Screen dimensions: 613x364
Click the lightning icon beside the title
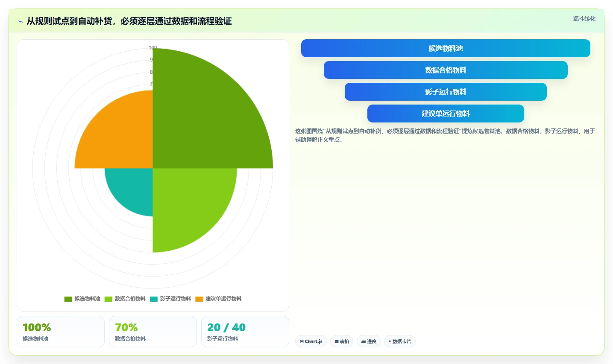[x=20, y=21]
